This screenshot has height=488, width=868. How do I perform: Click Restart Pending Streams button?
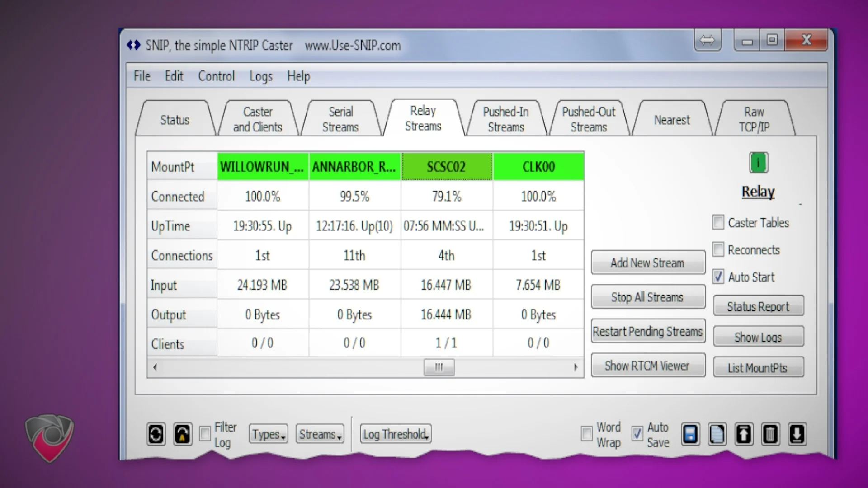tap(648, 331)
